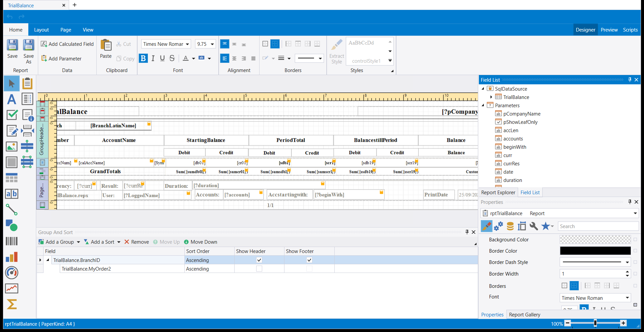Open the Add a Group dropdown arrow
644x332 pixels.
[78, 242]
